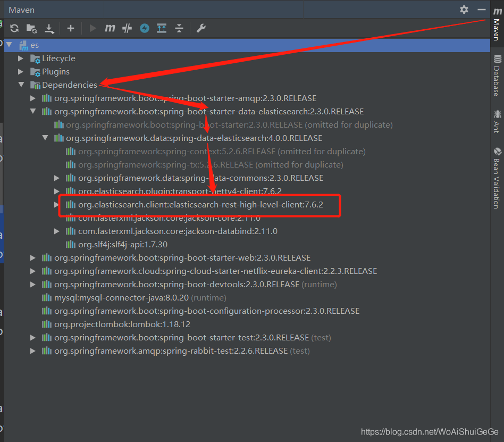Collapse the Dependencies node
This screenshot has width=504, height=442.
click(x=21, y=85)
